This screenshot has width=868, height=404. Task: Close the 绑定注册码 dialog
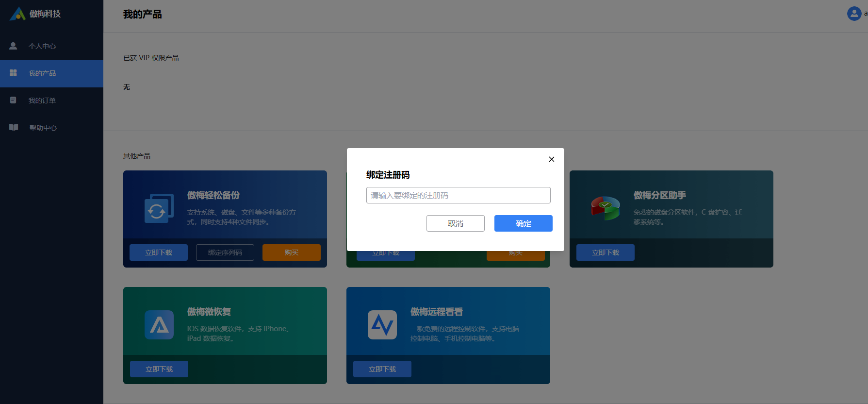[551, 159]
